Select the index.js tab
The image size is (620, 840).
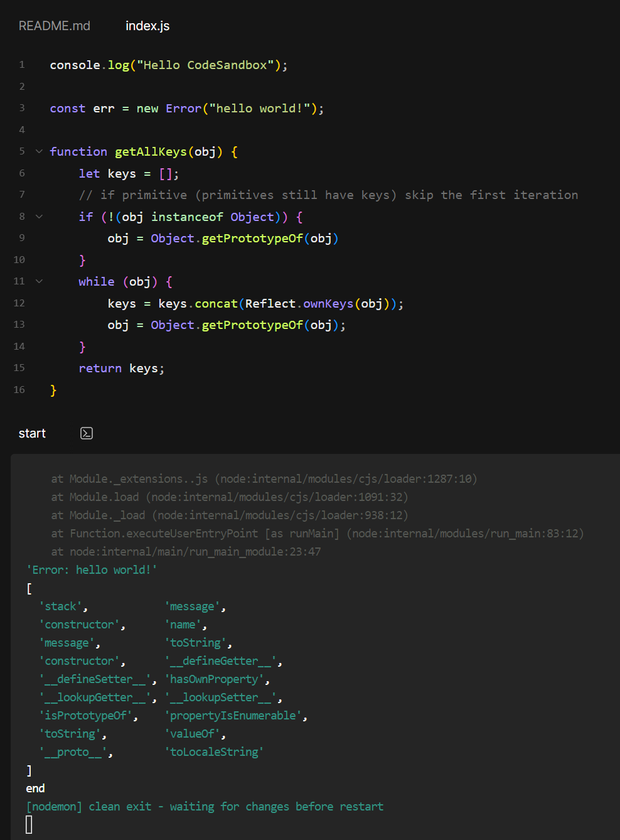(147, 26)
